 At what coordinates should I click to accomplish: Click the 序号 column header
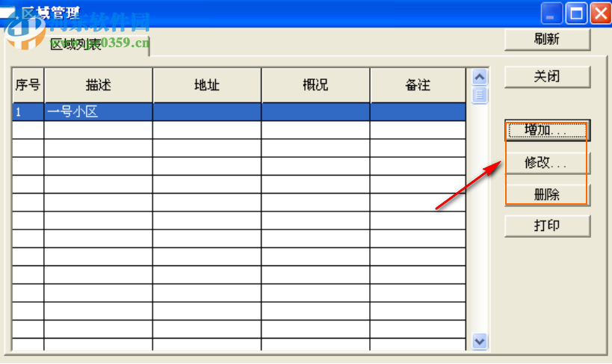coord(28,85)
